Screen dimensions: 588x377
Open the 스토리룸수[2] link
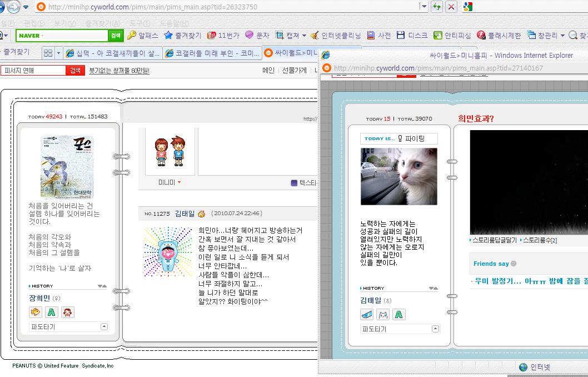(540, 240)
